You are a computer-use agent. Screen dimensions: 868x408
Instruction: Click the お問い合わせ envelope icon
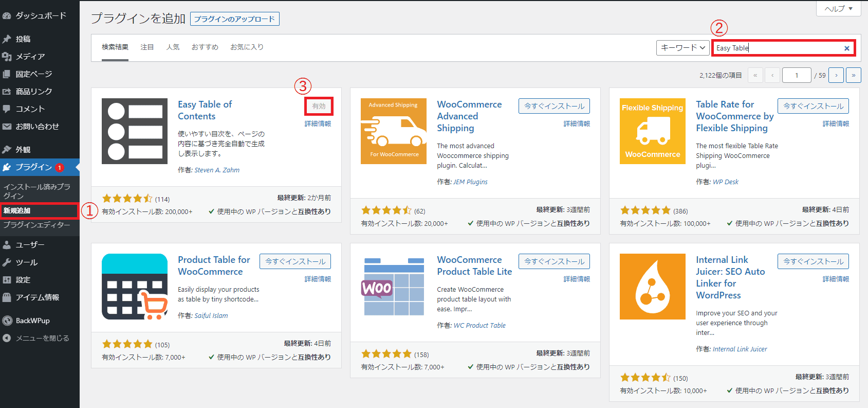point(7,127)
